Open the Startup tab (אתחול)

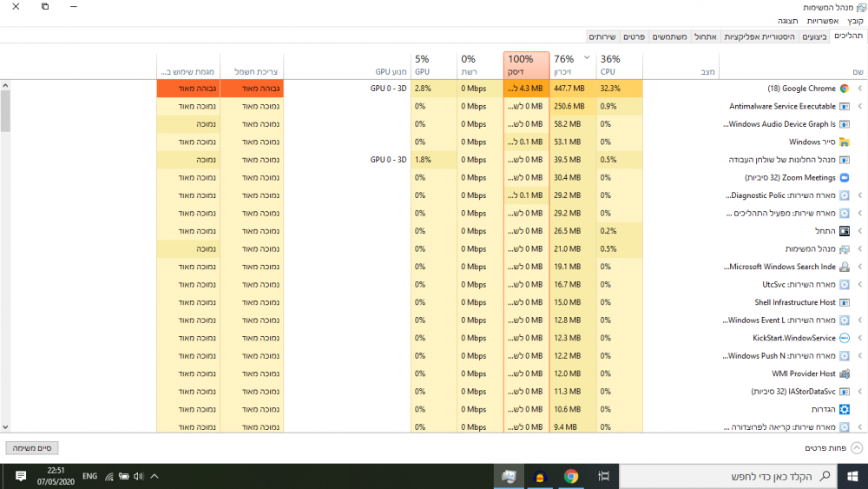tap(705, 36)
